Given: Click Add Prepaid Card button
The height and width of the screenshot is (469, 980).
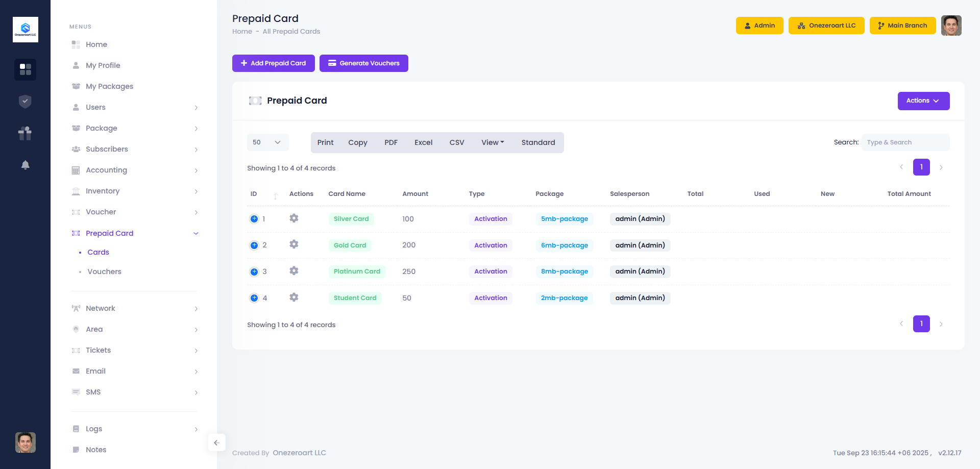Looking at the screenshot, I should click(273, 63).
